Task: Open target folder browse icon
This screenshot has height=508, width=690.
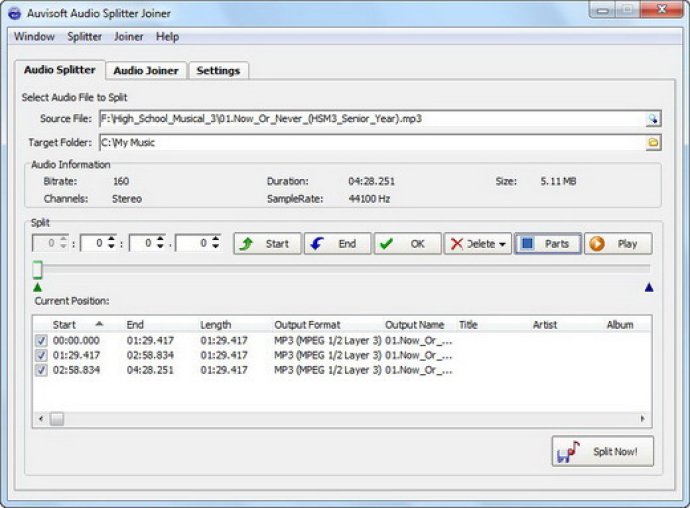Action: pos(653,142)
